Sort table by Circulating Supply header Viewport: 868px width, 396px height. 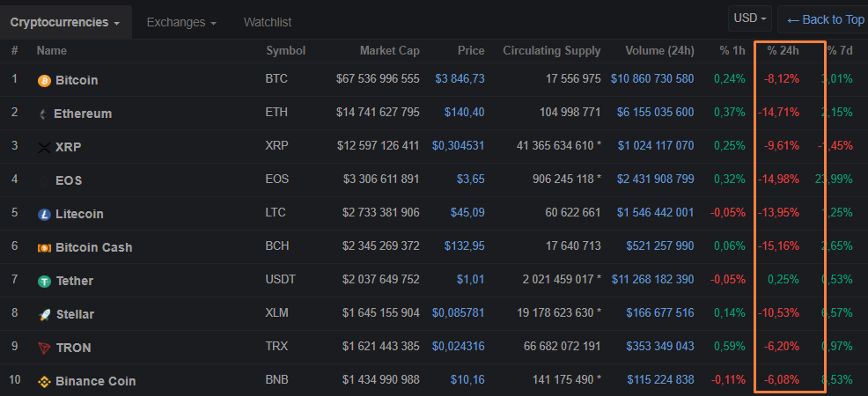(x=551, y=50)
